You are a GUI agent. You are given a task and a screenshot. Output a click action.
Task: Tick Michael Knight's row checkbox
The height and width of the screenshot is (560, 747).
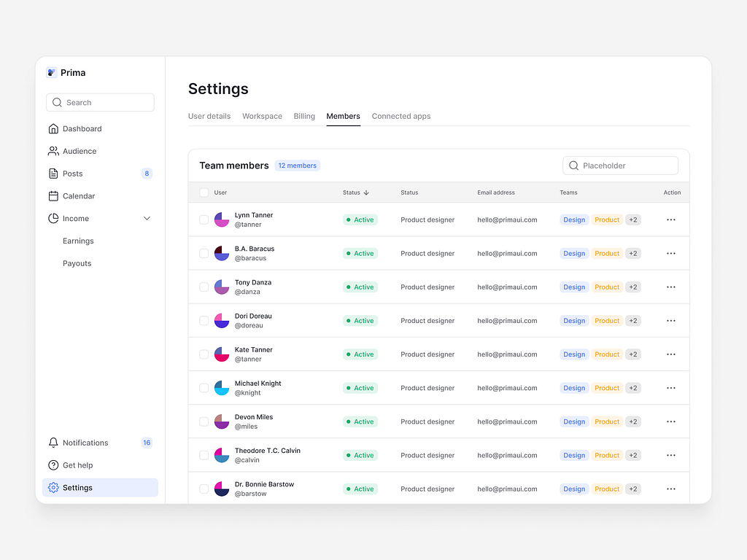pos(204,388)
